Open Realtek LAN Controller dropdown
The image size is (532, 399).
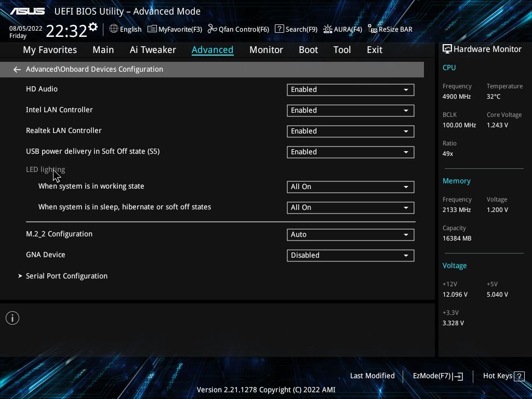pyautogui.click(x=351, y=131)
